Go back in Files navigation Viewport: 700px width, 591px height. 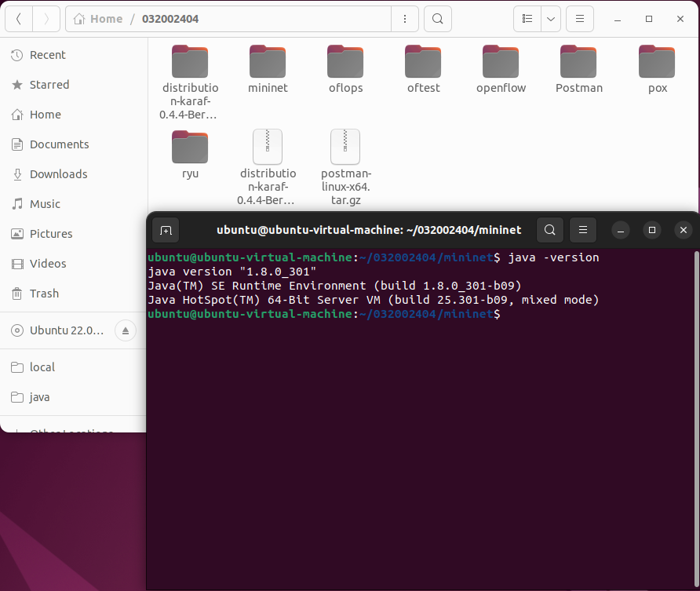pos(19,19)
